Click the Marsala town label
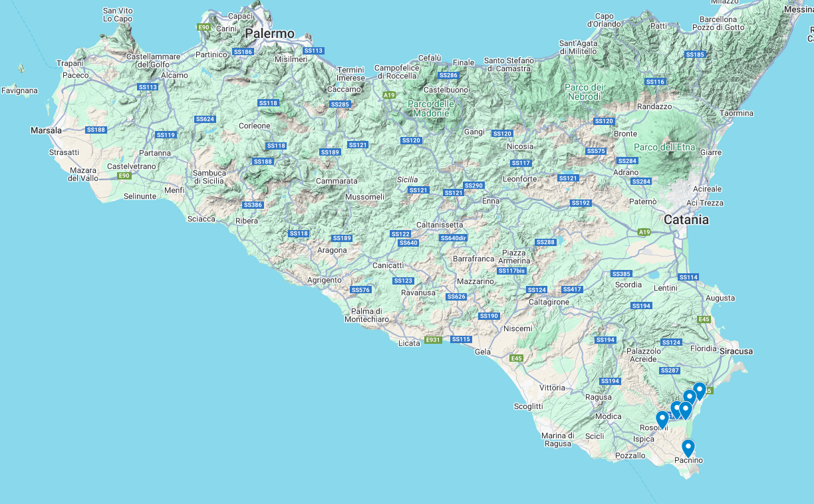This screenshot has width=814, height=504. [x=46, y=130]
